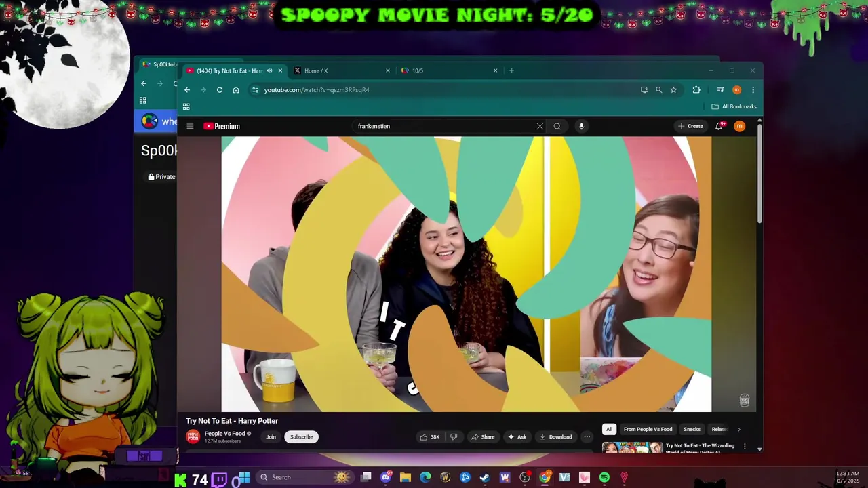
Task: Like the video showing 38K
Action: (x=429, y=437)
